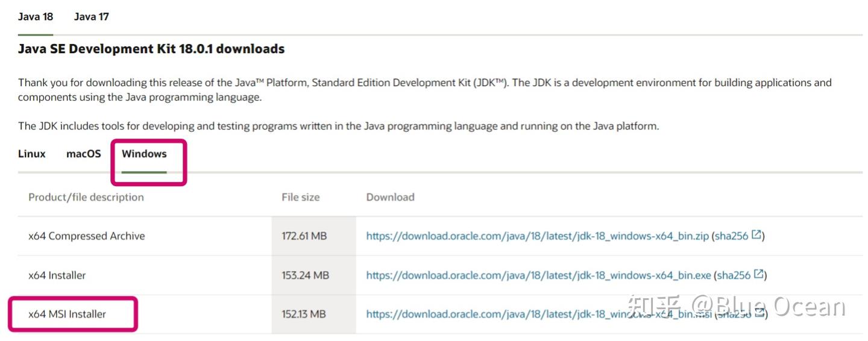This screenshot has width=868, height=341.
Task: Click the Product/file description column header
Action: tap(86, 197)
